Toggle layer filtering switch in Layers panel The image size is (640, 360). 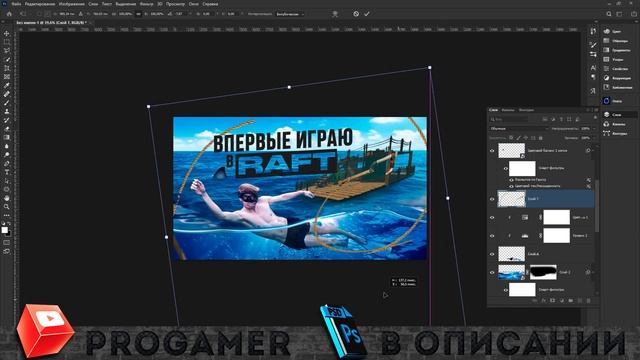tap(595, 118)
